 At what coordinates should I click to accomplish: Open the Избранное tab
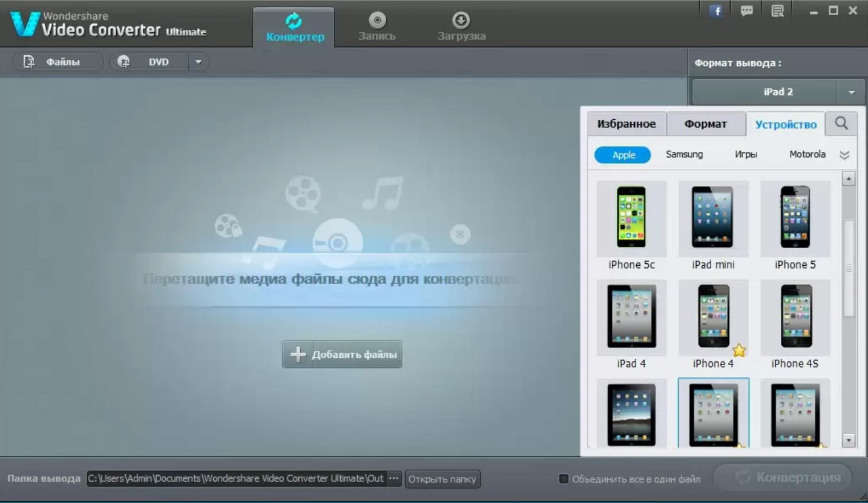tap(626, 124)
